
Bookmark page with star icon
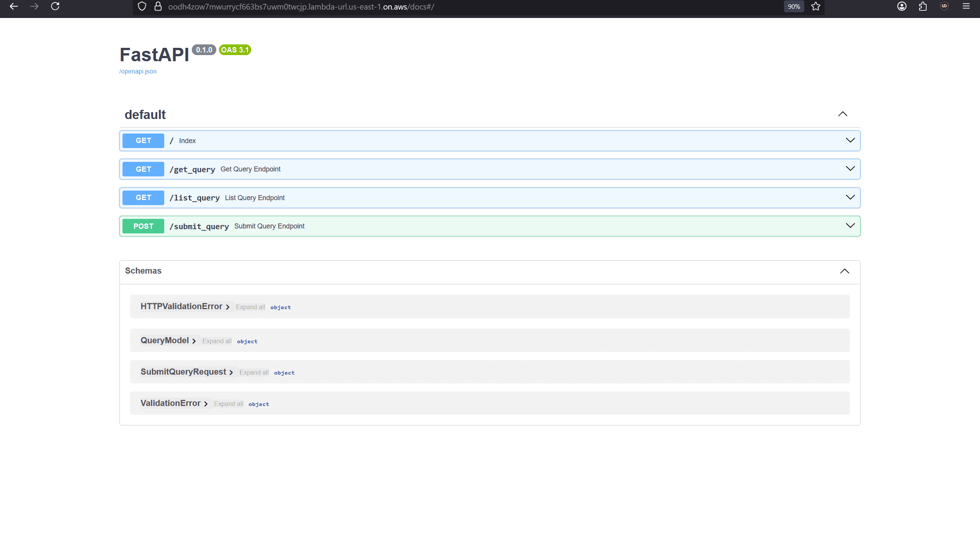(x=816, y=7)
